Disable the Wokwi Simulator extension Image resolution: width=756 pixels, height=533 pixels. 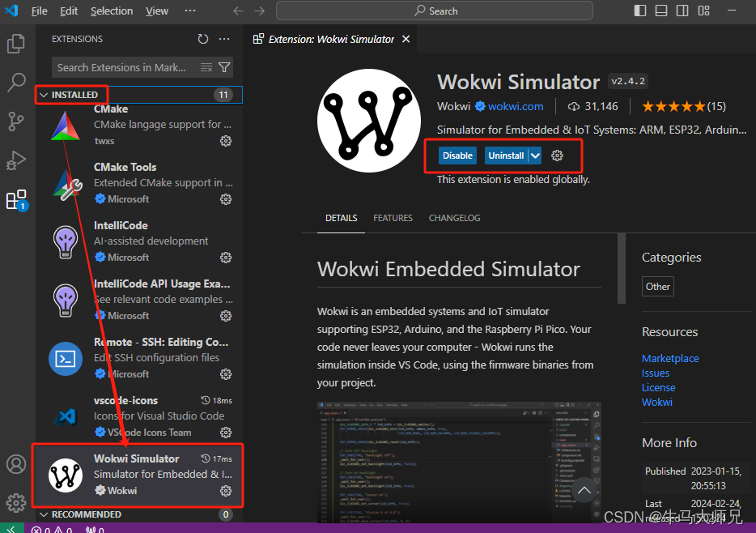tap(457, 156)
